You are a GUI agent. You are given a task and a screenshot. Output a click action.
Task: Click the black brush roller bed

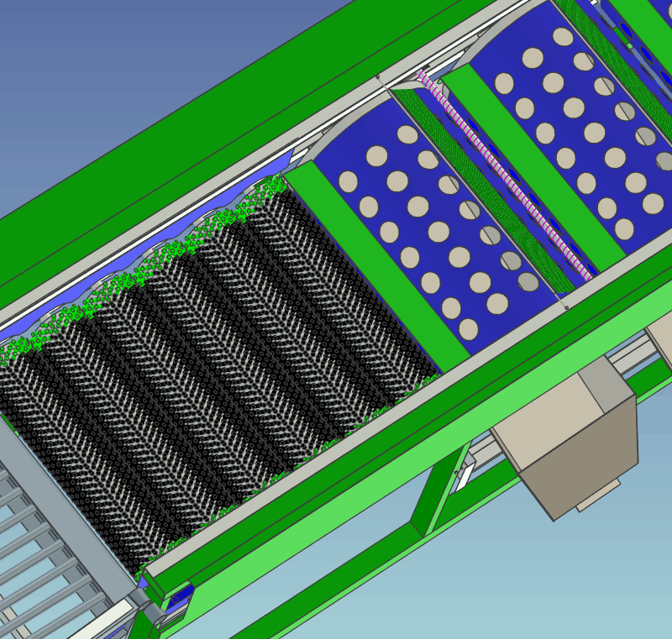[x=218, y=361]
